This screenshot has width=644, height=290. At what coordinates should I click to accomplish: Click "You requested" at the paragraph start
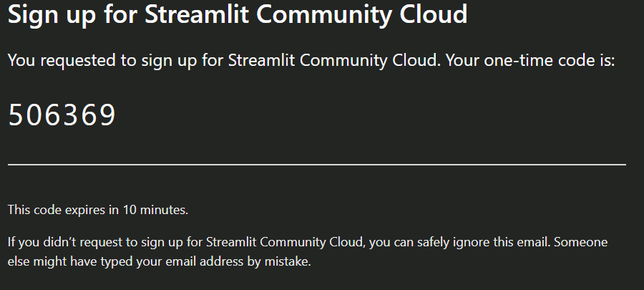(62, 61)
